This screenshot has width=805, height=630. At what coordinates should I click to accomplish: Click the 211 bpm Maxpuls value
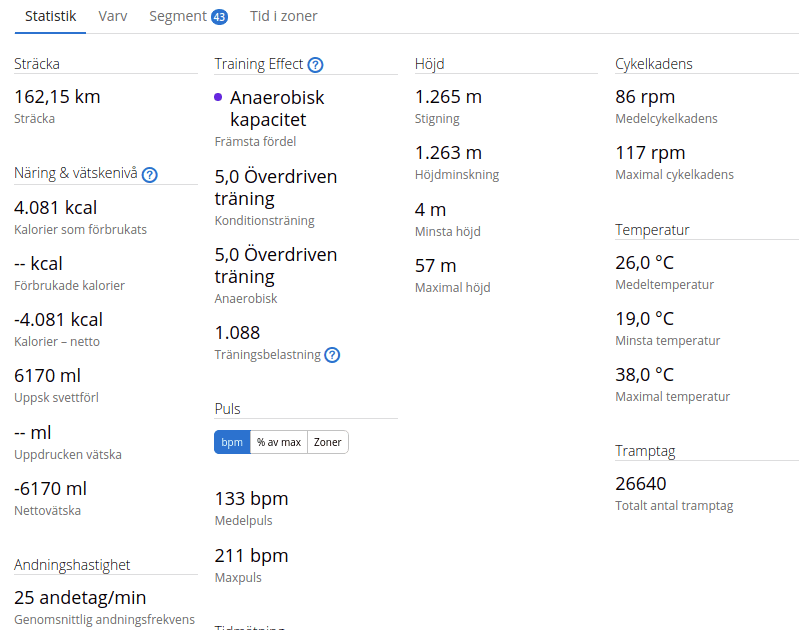[251, 555]
